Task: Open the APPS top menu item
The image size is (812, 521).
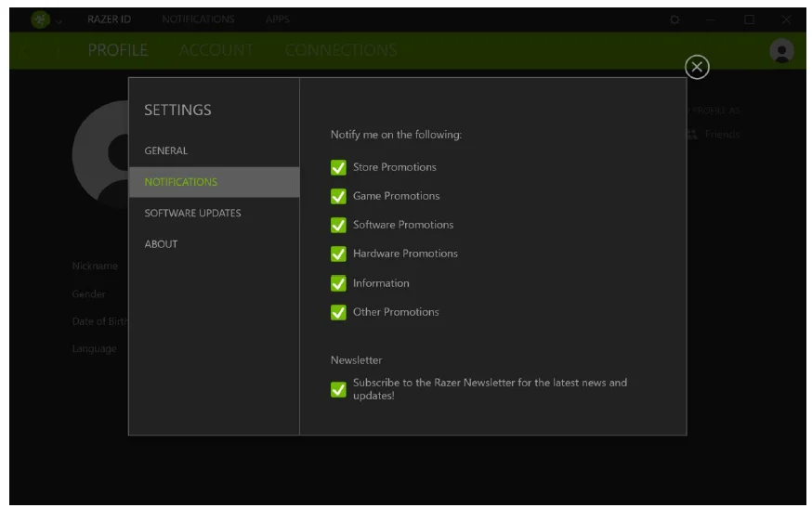Action: 277,20
